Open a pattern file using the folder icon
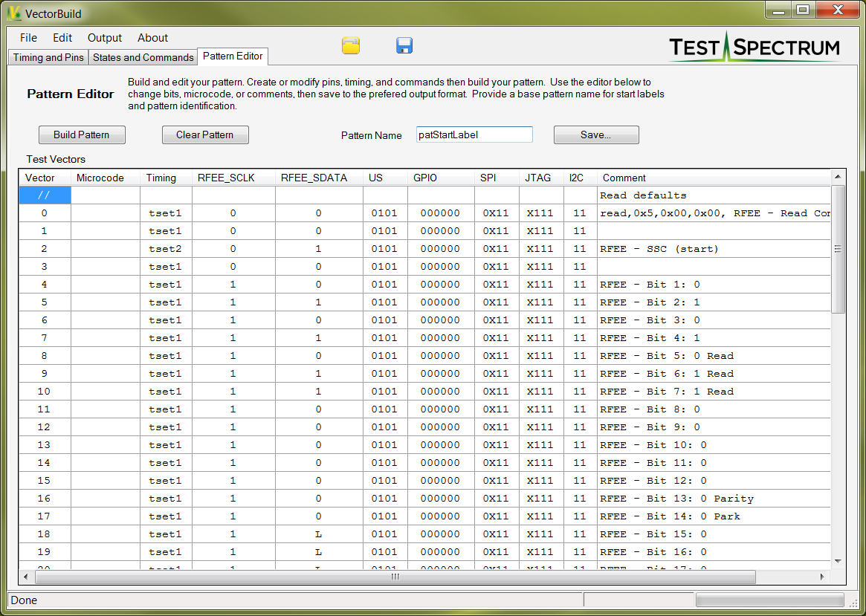Viewport: 866px width, 616px height. click(x=350, y=45)
